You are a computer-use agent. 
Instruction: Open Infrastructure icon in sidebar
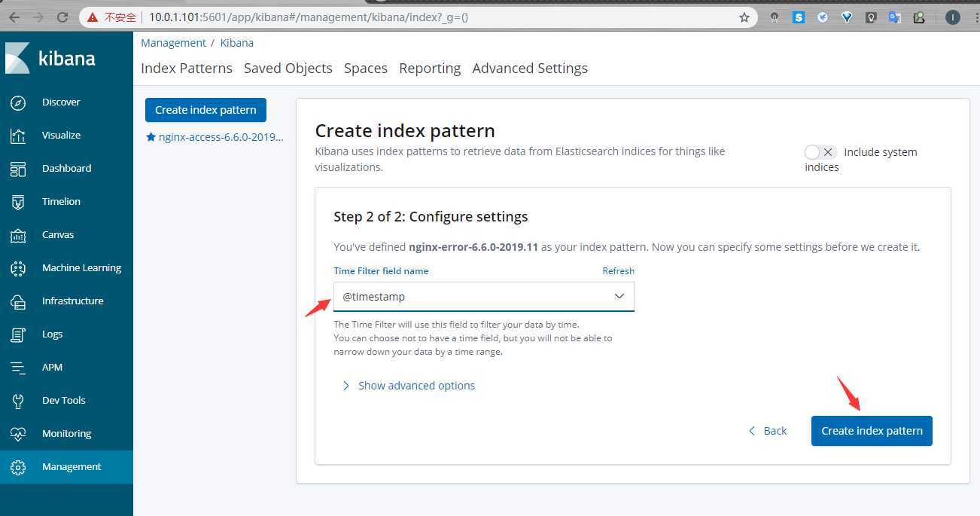[18, 301]
